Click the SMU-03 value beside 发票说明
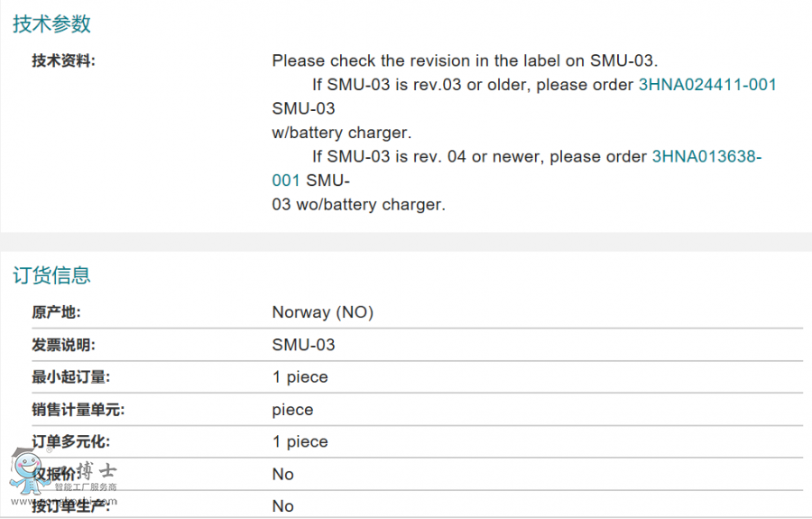 (x=303, y=345)
